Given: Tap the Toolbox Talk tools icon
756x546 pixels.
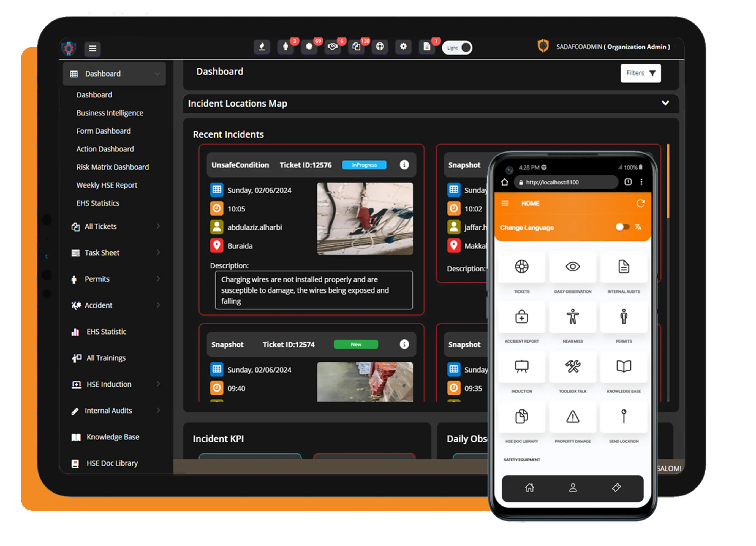Looking at the screenshot, I should 572,366.
